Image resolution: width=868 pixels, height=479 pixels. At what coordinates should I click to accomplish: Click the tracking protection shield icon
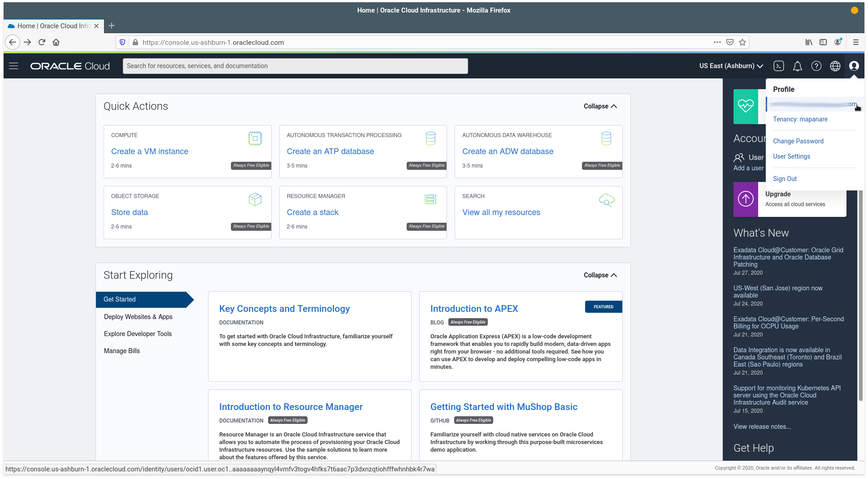point(122,42)
